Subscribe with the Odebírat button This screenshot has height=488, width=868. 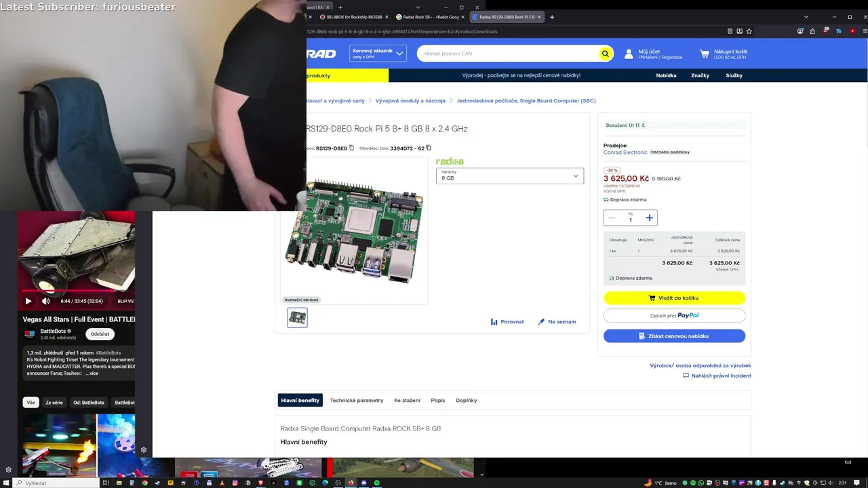(x=100, y=334)
